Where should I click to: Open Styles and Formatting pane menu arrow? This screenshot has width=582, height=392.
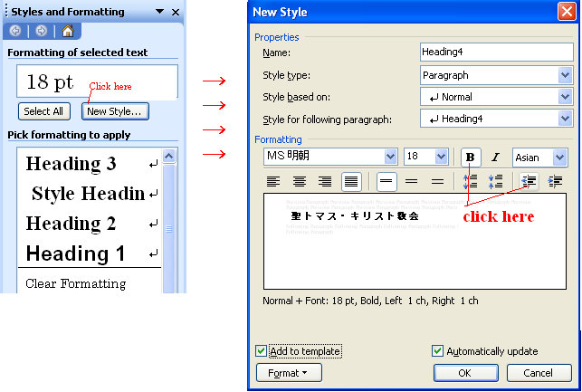[x=159, y=12]
